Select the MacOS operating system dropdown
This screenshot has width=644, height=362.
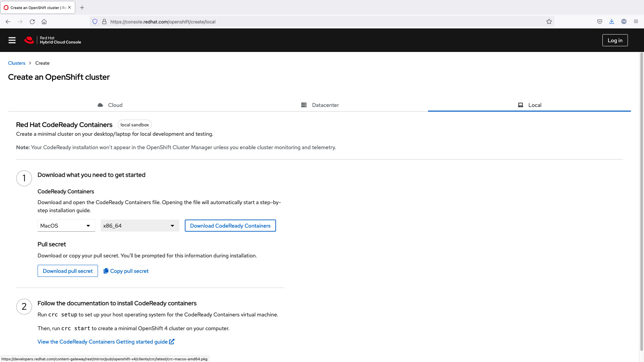click(x=66, y=226)
